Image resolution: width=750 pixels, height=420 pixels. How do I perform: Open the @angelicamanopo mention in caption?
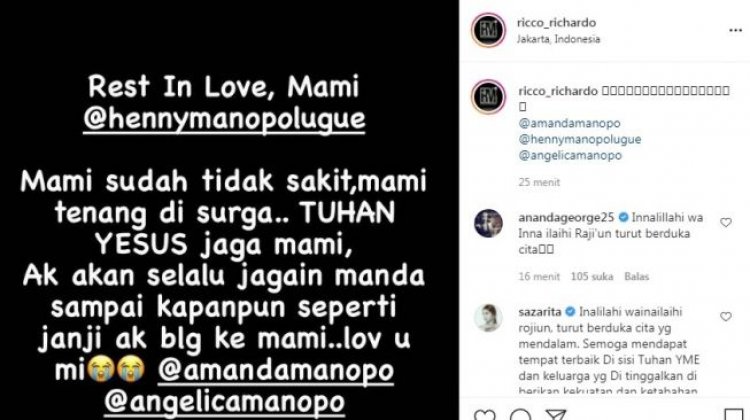570,155
